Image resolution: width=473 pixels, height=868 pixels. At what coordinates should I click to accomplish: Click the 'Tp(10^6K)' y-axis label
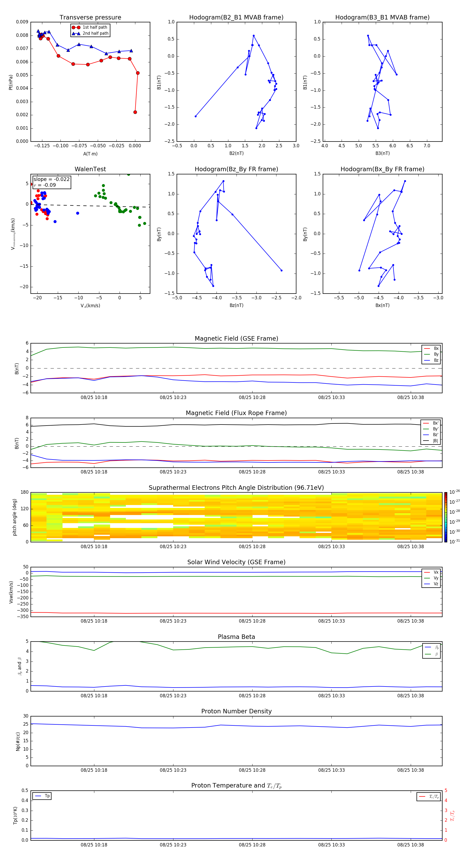pyautogui.click(x=15, y=816)
